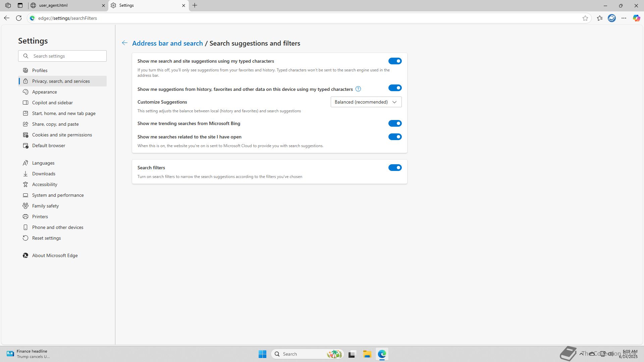
Task: Click the favorite star icon in the address bar
Action: point(585,18)
